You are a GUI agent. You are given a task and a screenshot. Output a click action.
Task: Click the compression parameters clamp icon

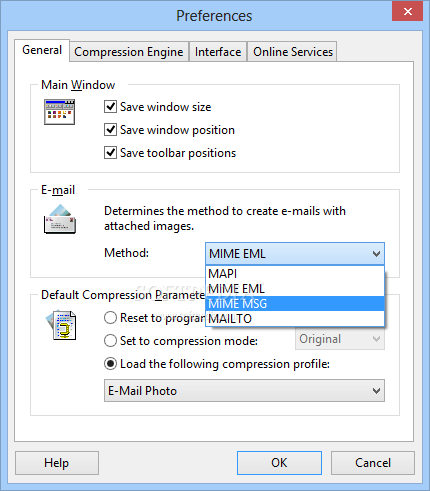pyautogui.click(x=61, y=325)
